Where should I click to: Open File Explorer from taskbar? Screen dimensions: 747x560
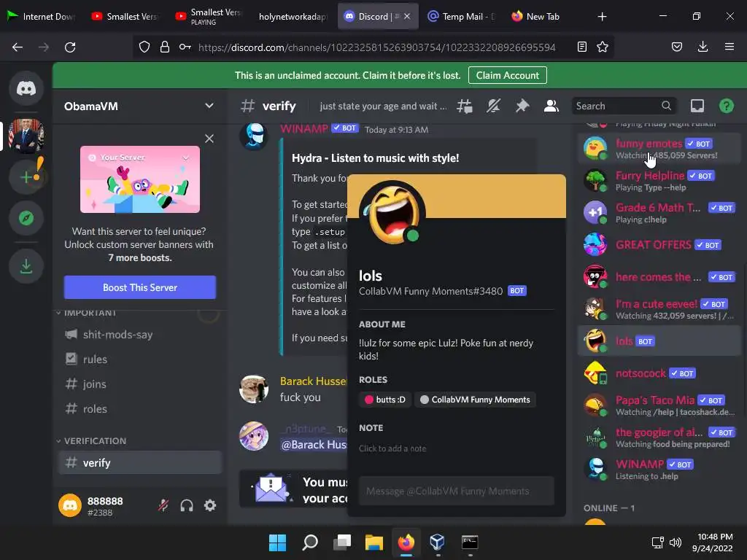374,542
